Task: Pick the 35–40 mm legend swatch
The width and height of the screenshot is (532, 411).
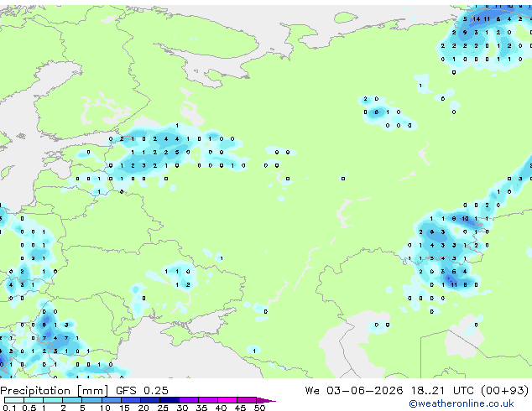Action: pos(207,400)
